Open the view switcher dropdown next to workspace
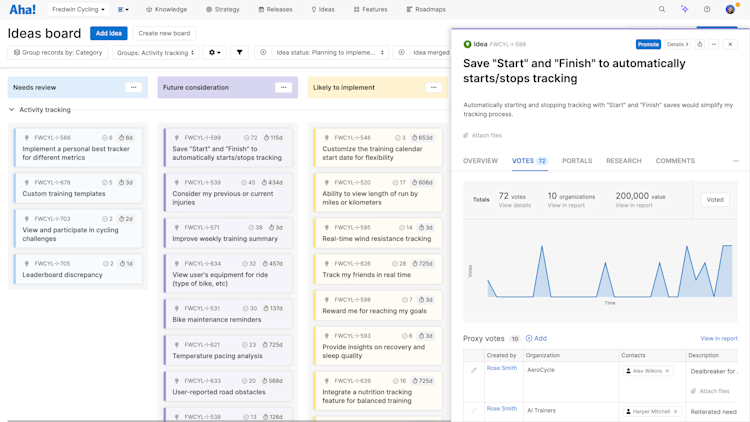The height and width of the screenshot is (422, 750). (123, 9)
